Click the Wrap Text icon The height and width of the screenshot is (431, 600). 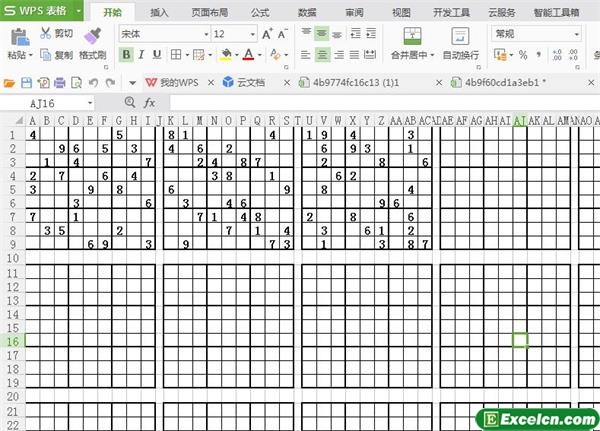(x=460, y=37)
